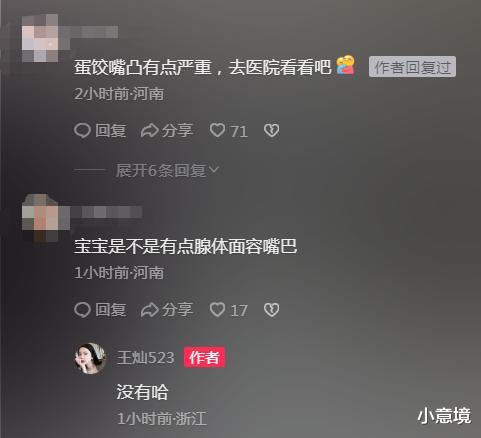Click reply bubble icon under first comment
481x438 pixels.
click(x=82, y=130)
